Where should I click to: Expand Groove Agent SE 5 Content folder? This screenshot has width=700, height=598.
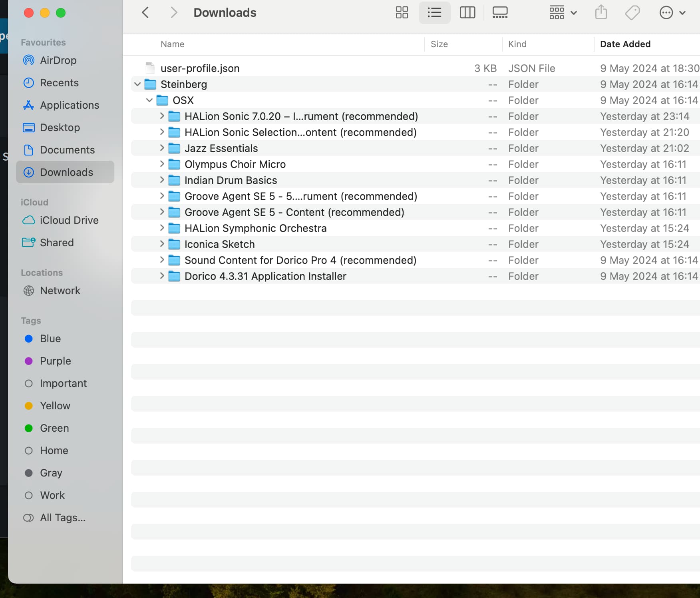click(x=162, y=212)
